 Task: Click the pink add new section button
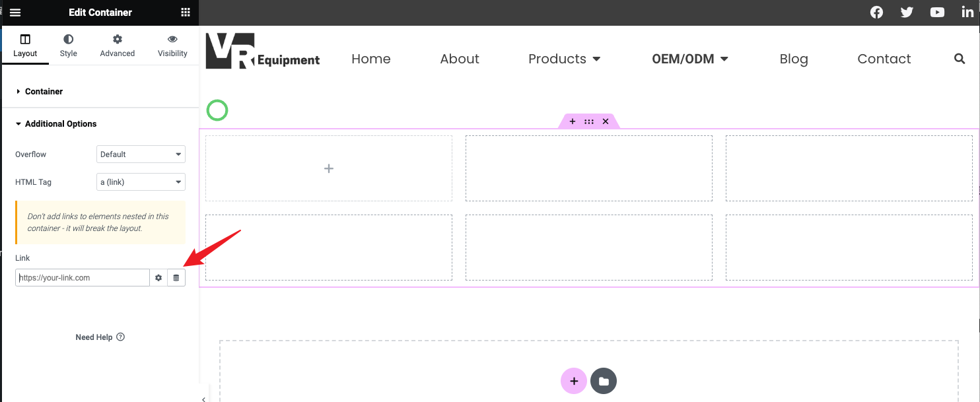pyautogui.click(x=574, y=381)
